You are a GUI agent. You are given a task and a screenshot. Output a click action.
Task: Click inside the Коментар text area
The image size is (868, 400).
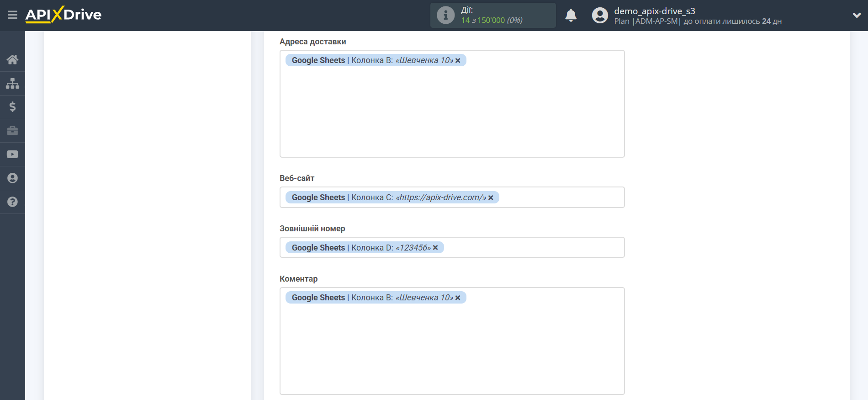(x=452, y=341)
